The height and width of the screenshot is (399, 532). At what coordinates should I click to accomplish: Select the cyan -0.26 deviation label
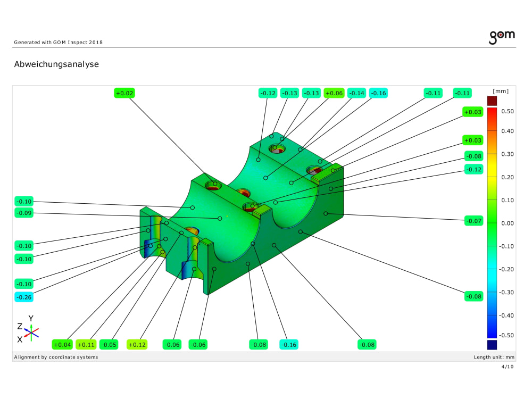click(24, 297)
